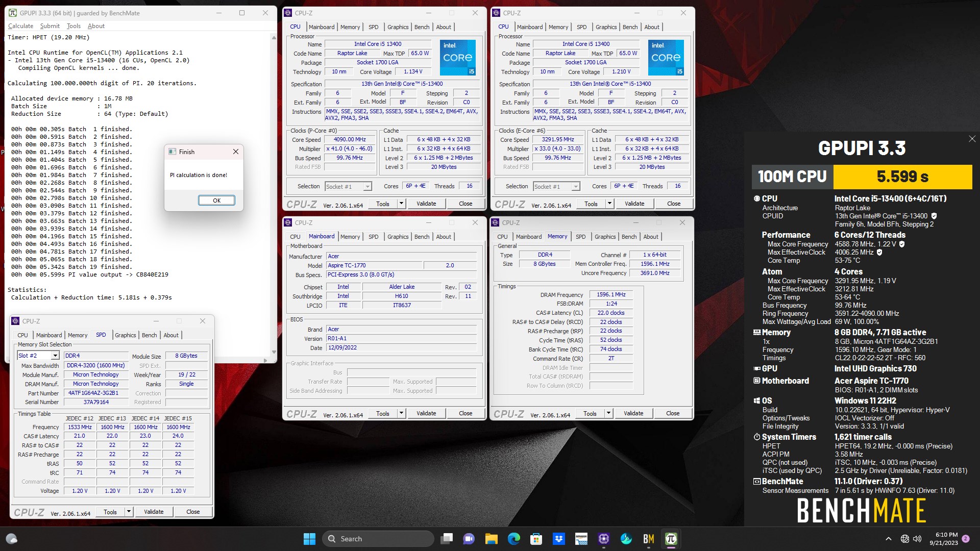Click Validate in the Memory CPU-Z window
The image size is (980, 551).
(x=633, y=413)
